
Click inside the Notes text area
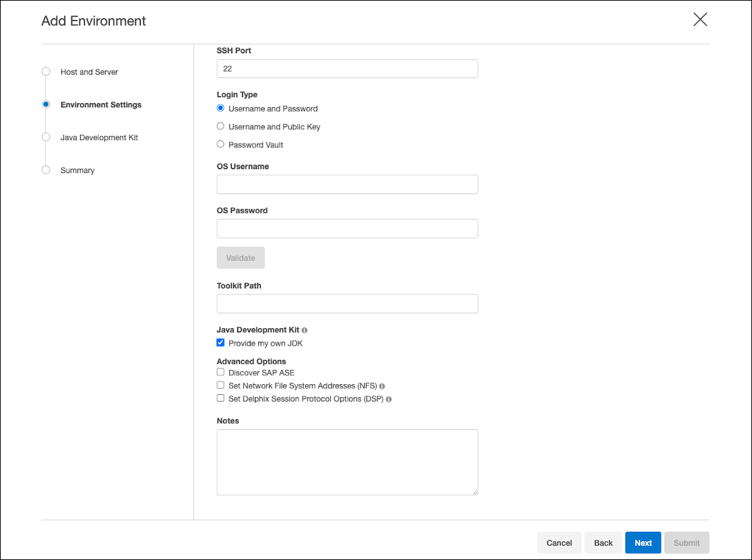pos(347,462)
